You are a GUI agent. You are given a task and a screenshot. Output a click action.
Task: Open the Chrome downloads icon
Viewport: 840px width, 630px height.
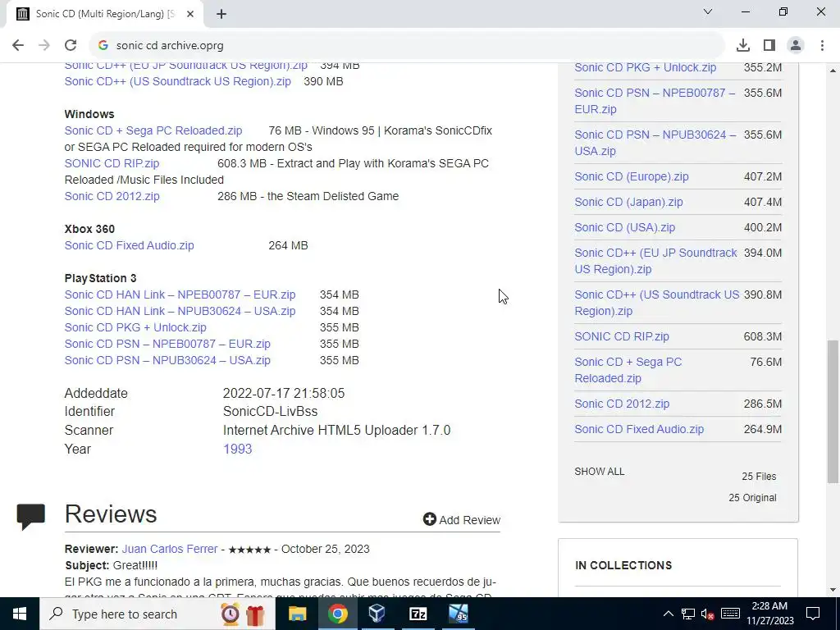pyautogui.click(x=743, y=45)
